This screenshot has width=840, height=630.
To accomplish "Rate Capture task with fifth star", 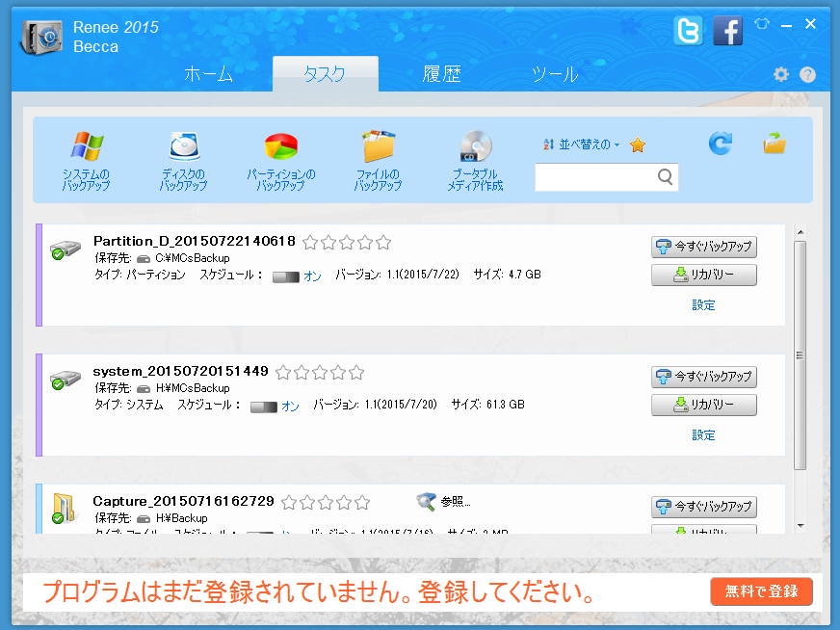I will click(362, 503).
